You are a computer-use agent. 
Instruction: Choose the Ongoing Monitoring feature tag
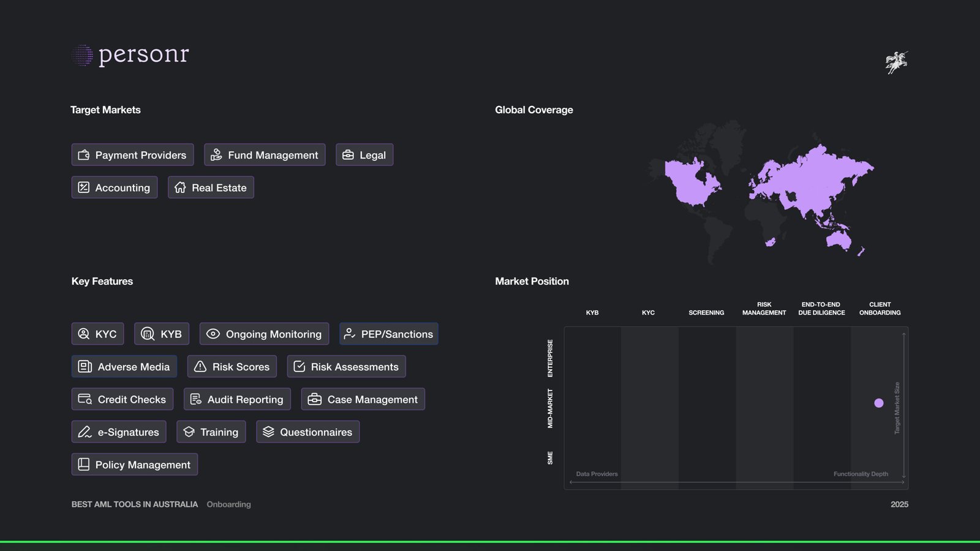(264, 334)
